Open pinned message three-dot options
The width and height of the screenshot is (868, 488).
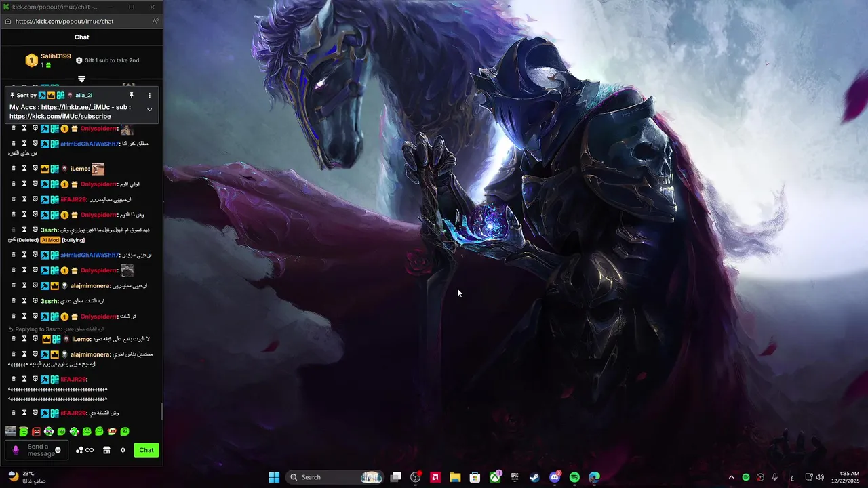coord(150,96)
